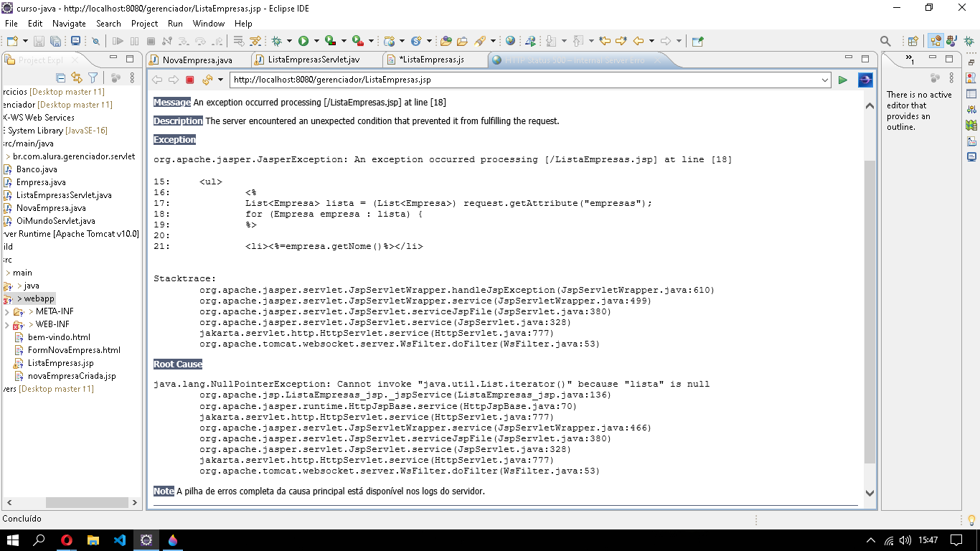Open Banco.java in Project Explorer

[37, 169]
